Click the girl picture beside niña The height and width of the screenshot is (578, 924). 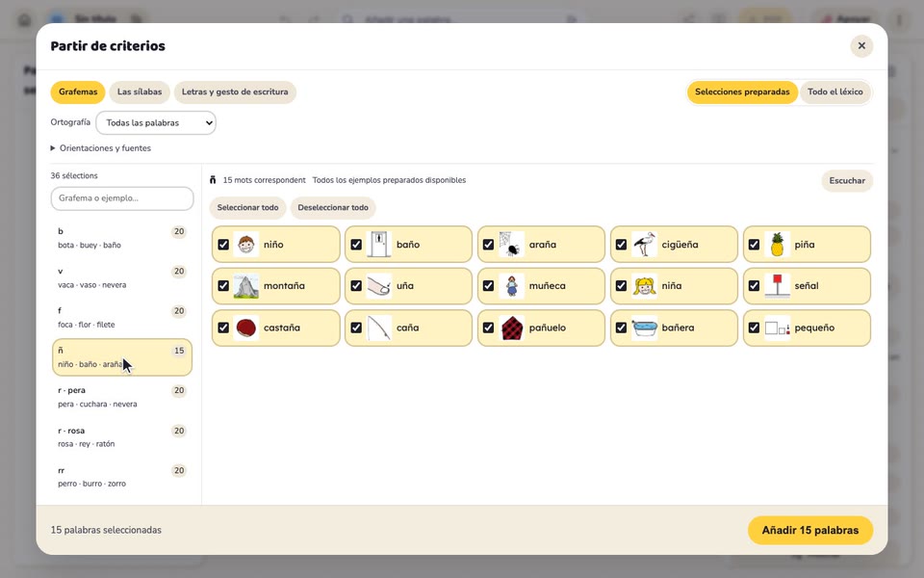[x=644, y=286]
